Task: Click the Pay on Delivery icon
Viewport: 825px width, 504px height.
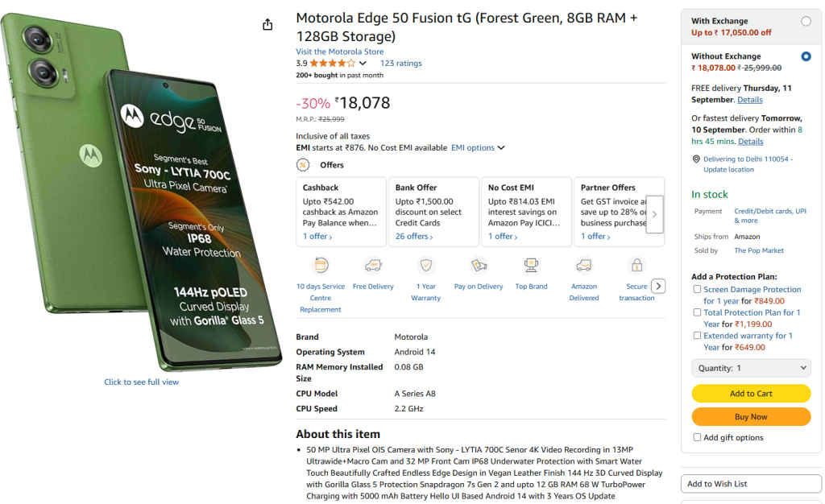Action: click(478, 264)
